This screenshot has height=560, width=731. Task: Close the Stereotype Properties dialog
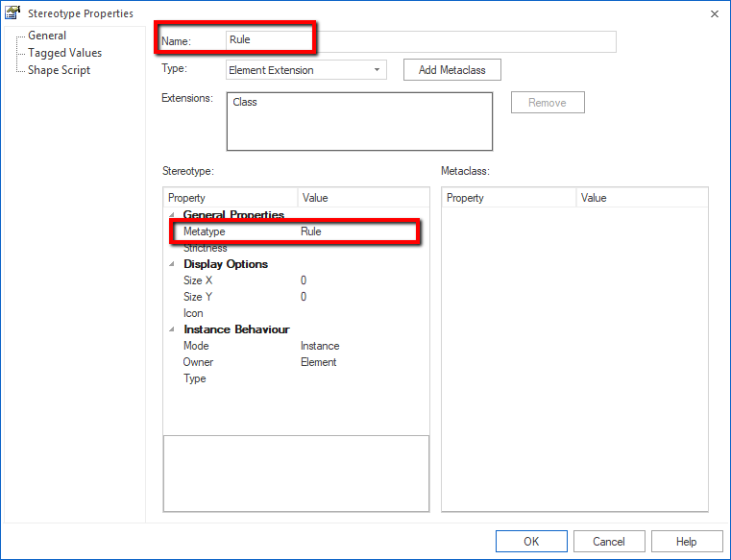714,13
